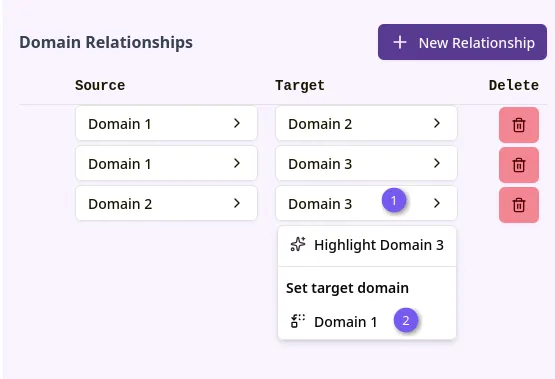
Task: Close target Domain 3 dropdown in third row
Action: coord(366,203)
